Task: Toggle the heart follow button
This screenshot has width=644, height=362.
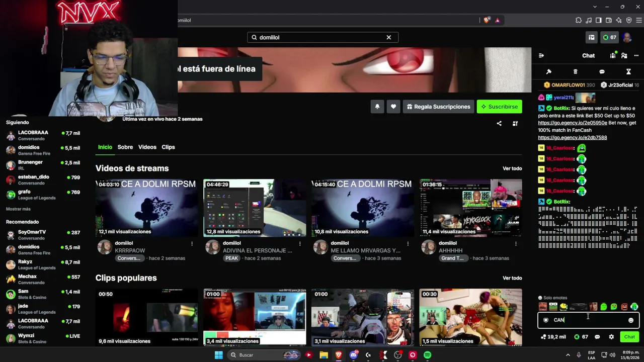Action: point(393,107)
